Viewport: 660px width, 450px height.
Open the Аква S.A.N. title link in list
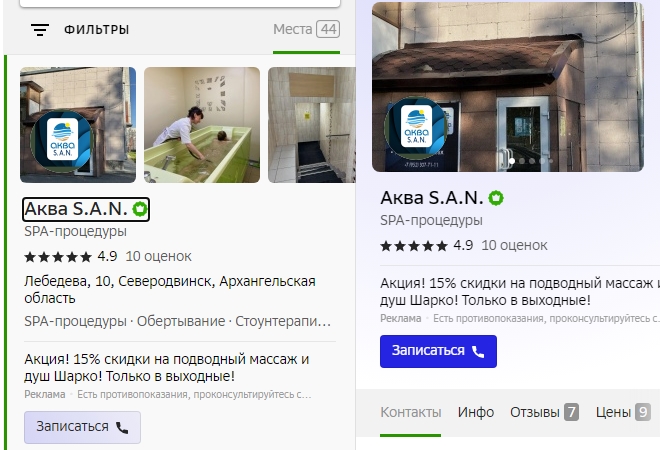point(76,209)
